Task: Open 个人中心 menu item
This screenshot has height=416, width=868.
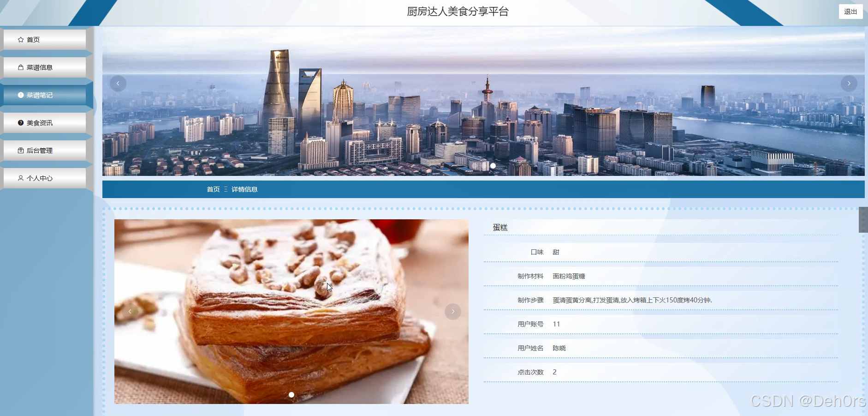Action: pyautogui.click(x=45, y=178)
